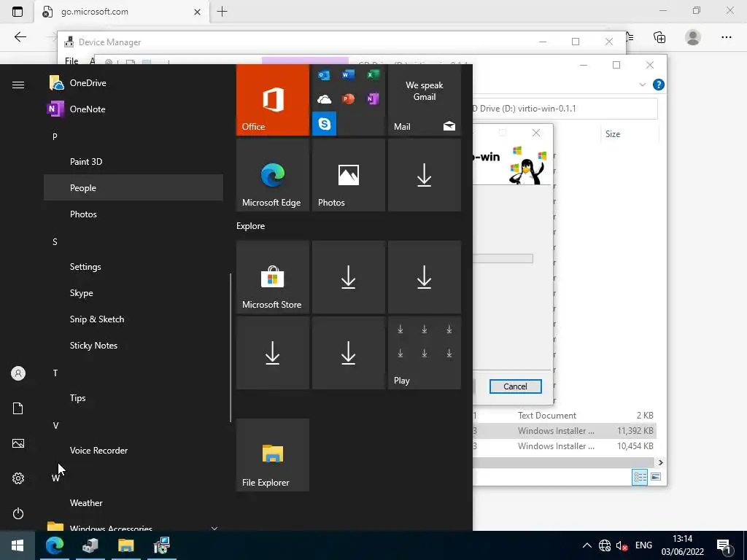The width and height of the screenshot is (747, 560).
Task: Show hidden tray icons chevron
Action: tap(587, 545)
